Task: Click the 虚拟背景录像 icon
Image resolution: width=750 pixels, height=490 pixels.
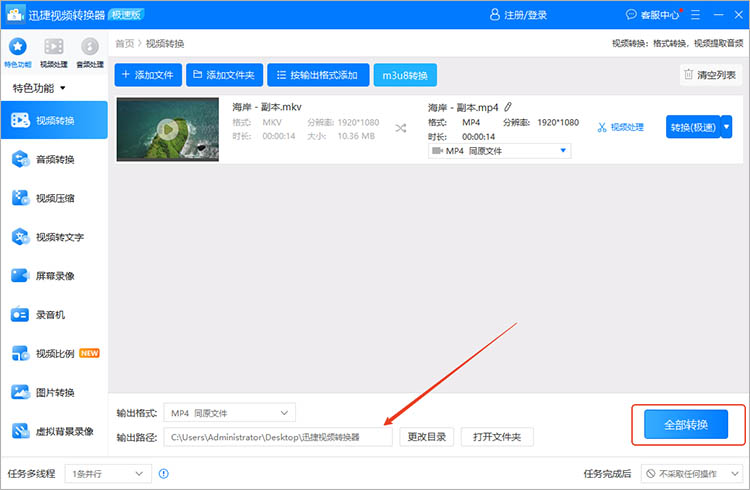Action: [x=20, y=431]
